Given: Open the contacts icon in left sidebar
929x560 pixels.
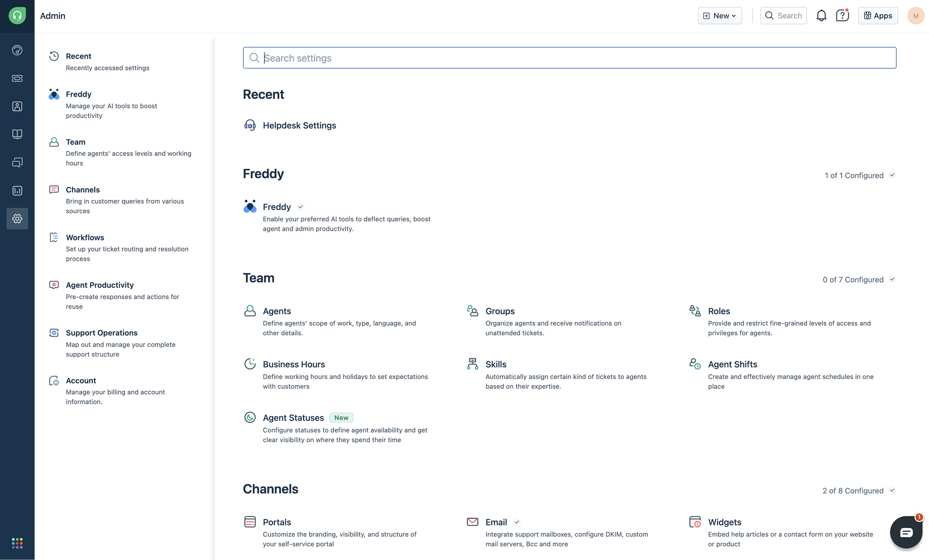Looking at the screenshot, I should click(17, 106).
